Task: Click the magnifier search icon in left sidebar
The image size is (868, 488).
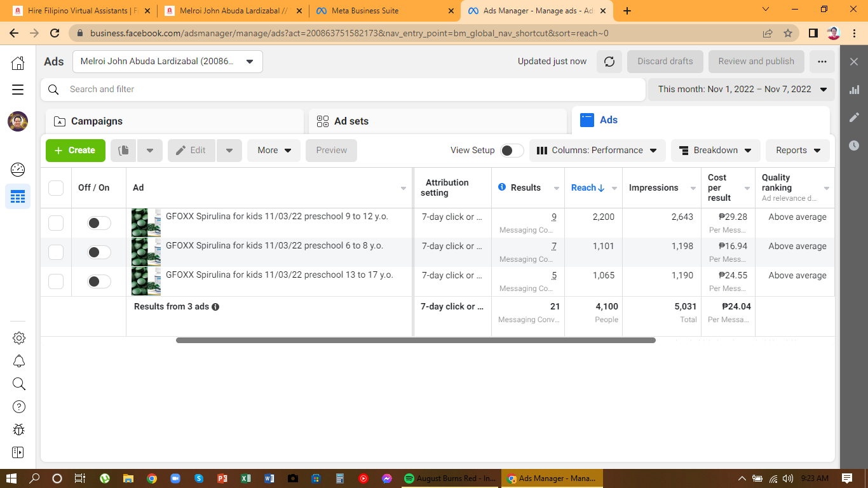Action: pos(19,384)
